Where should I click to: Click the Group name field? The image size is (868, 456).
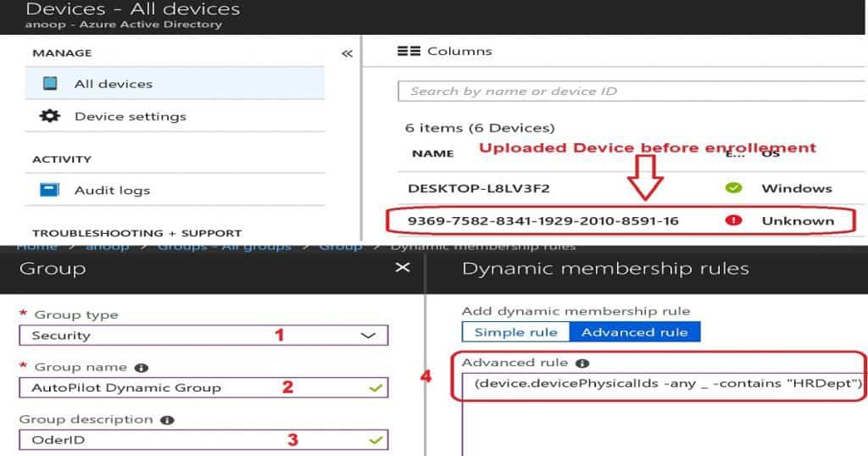tap(203, 387)
